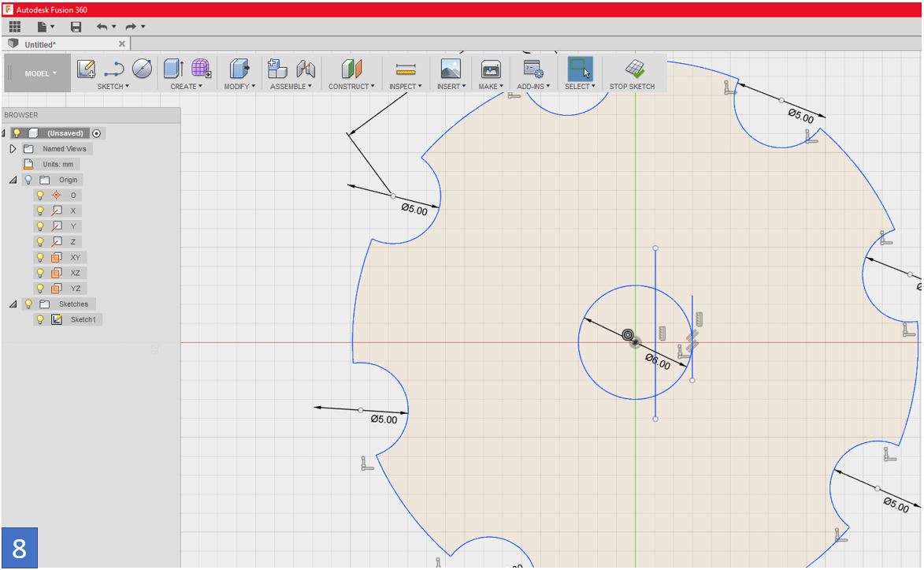
Task: Select the Extrude tool icon
Action: click(173, 69)
